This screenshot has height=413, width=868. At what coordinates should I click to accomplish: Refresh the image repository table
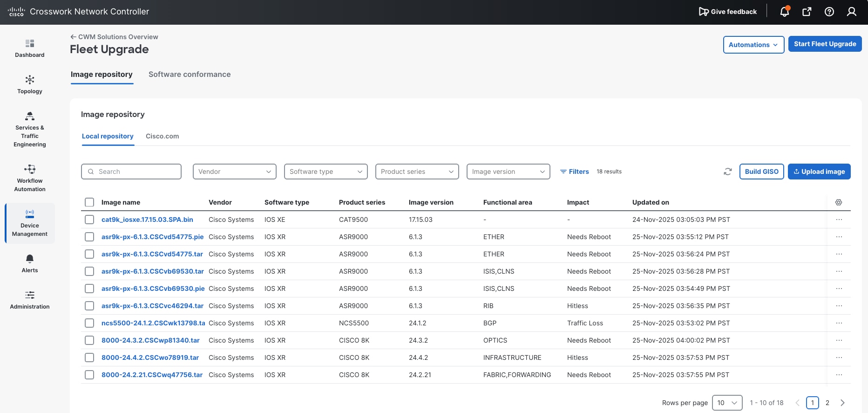click(x=727, y=172)
